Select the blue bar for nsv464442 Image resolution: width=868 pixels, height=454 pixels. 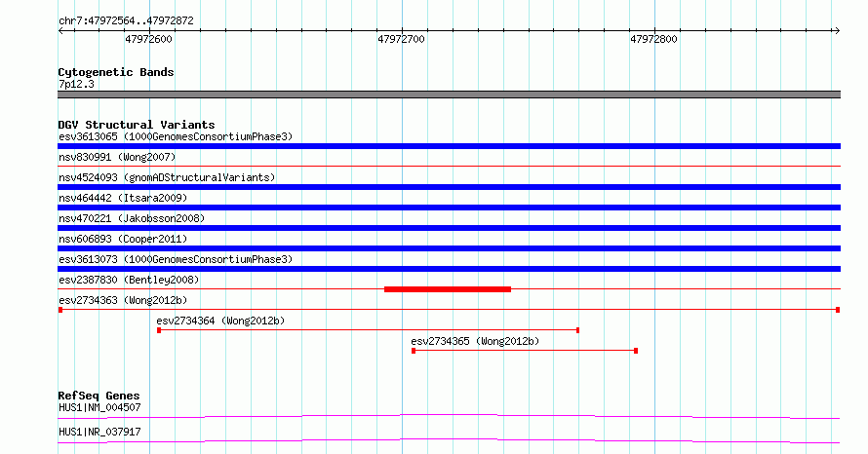pos(449,208)
